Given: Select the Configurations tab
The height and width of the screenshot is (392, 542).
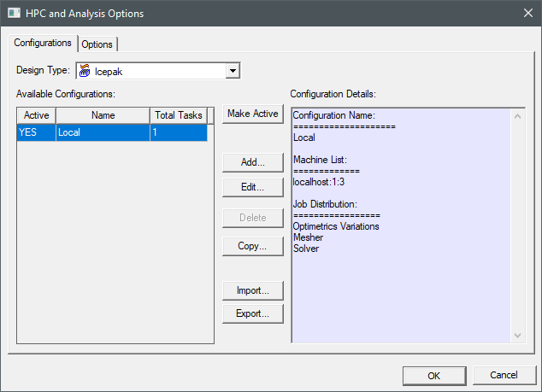Looking at the screenshot, I should (x=43, y=44).
